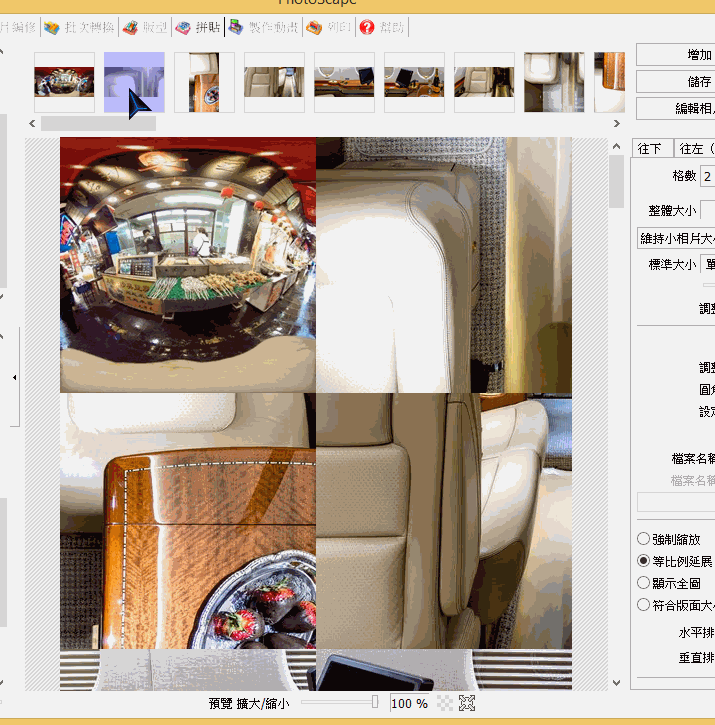Open the 標準大小 dropdown

point(708,264)
